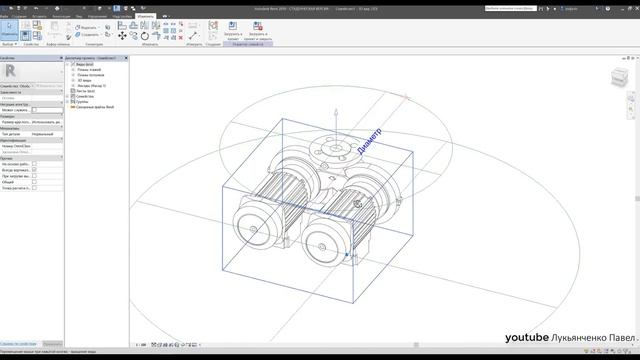This screenshot has width=640, height=360.
Task: Select the Move tool with four arrows
Action: (x=122, y=36)
